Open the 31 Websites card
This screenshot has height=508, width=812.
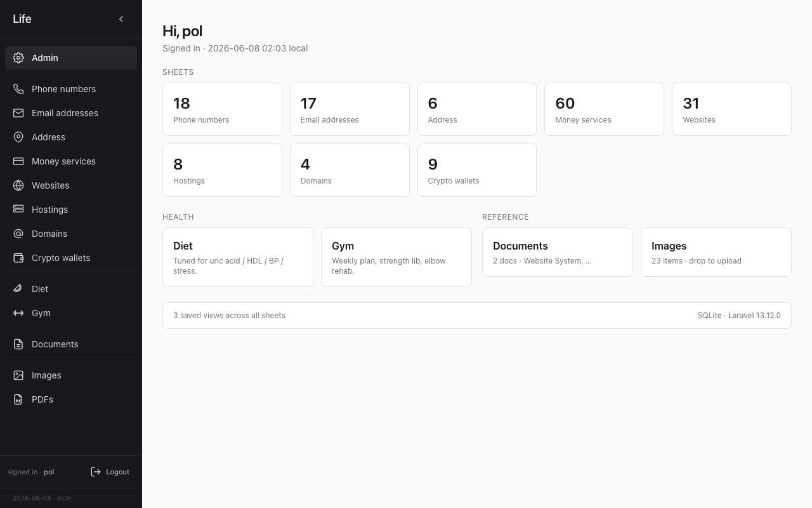click(x=731, y=109)
